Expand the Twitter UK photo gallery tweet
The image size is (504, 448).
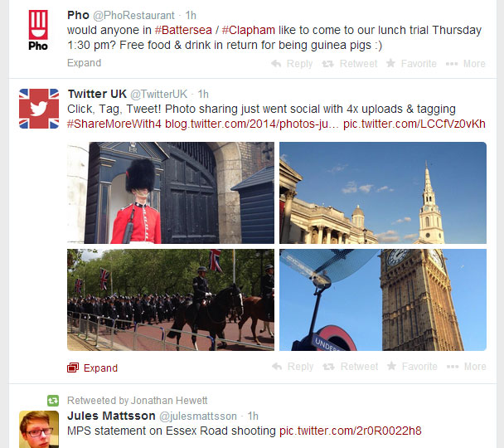(93, 368)
